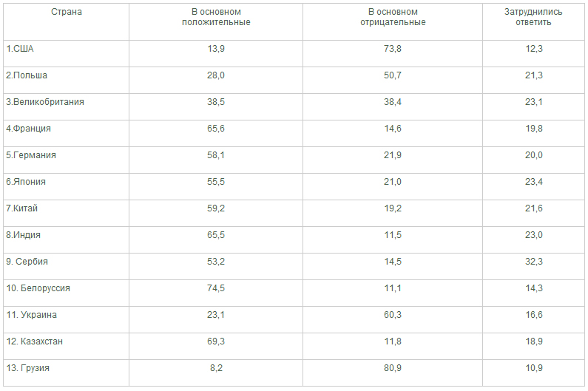
Task: Click the В основном отрицательные header
Action: click(393, 17)
